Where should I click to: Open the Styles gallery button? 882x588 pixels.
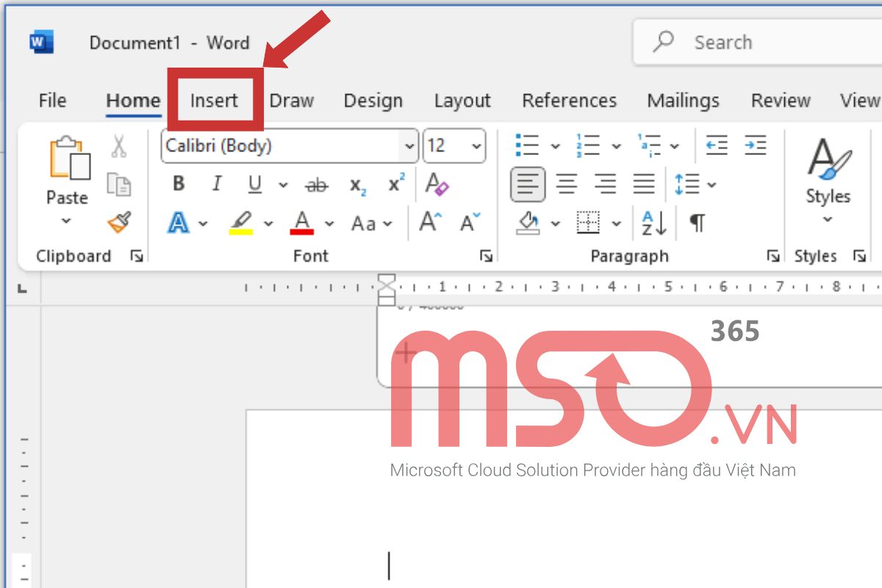tap(828, 181)
